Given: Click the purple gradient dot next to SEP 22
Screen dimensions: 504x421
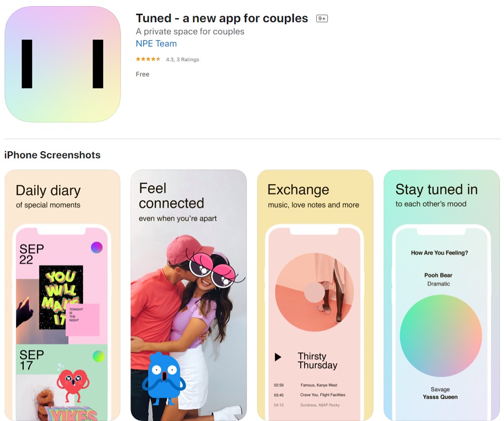Looking at the screenshot, I should [97, 247].
